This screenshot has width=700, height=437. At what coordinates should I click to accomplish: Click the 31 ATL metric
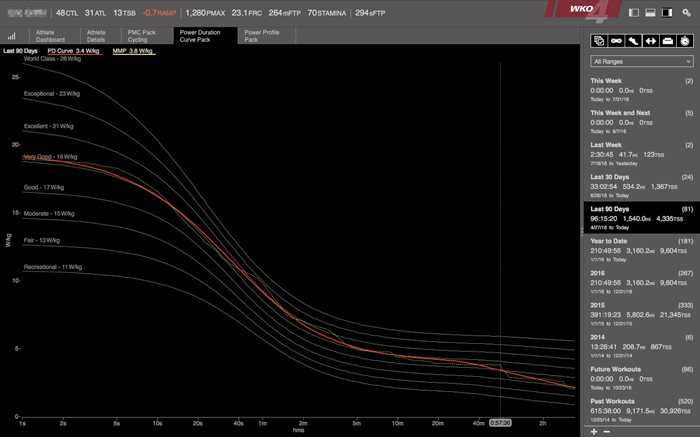tap(96, 13)
